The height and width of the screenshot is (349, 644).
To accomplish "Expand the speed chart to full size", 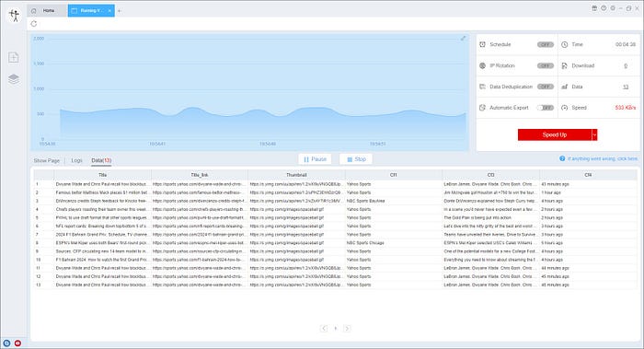I will tap(463, 39).
